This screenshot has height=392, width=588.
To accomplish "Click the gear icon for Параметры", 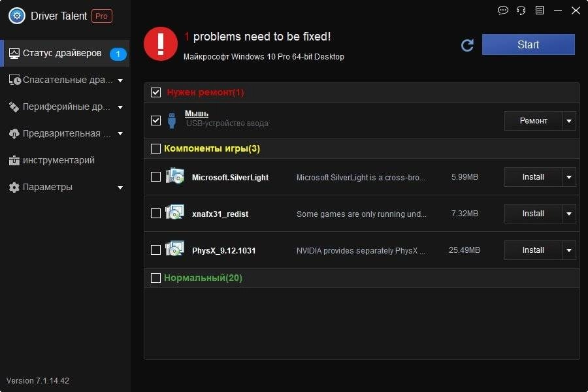I will pos(14,188).
